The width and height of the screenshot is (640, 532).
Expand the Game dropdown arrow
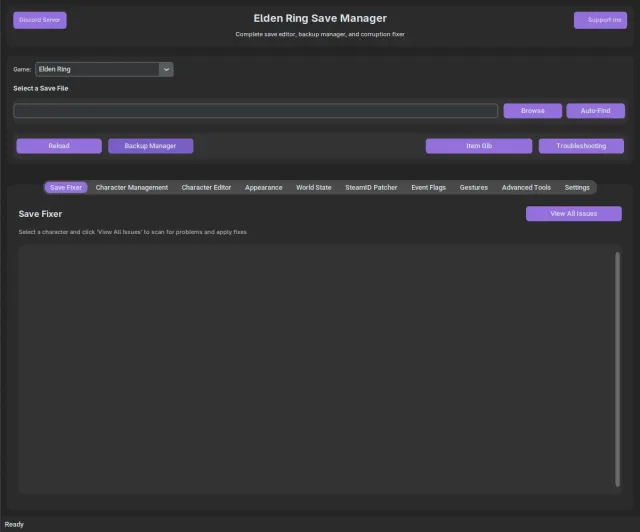click(166, 69)
